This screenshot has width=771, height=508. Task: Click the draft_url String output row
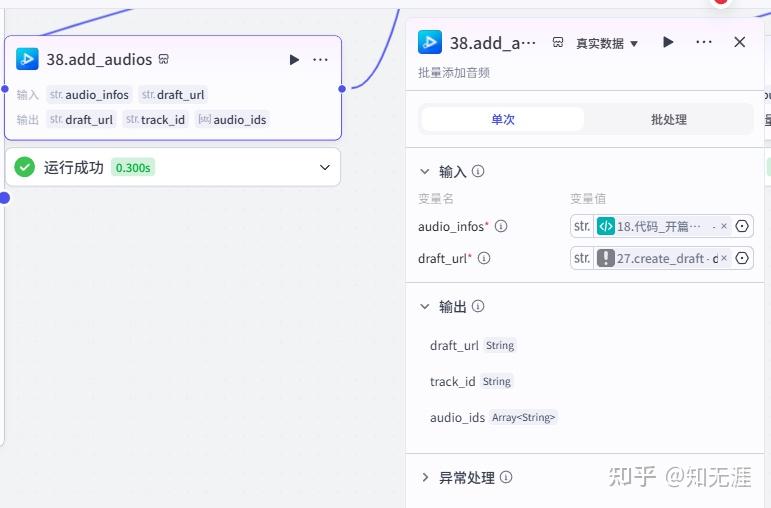point(473,345)
